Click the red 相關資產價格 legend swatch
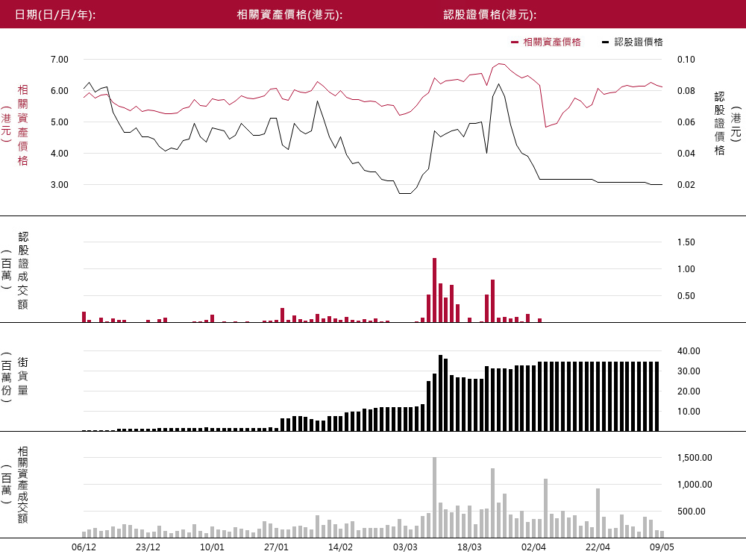 point(514,43)
